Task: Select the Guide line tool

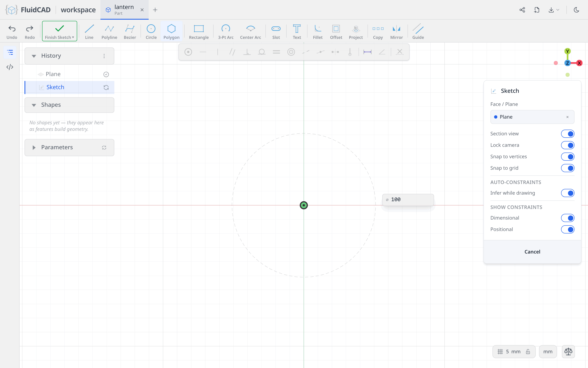Action: click(x=418, y=31)
